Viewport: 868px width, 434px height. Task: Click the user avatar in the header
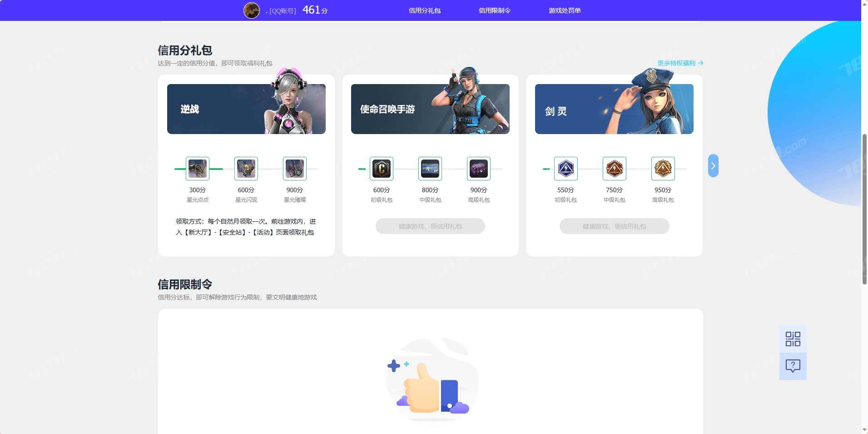pos(252,10)
